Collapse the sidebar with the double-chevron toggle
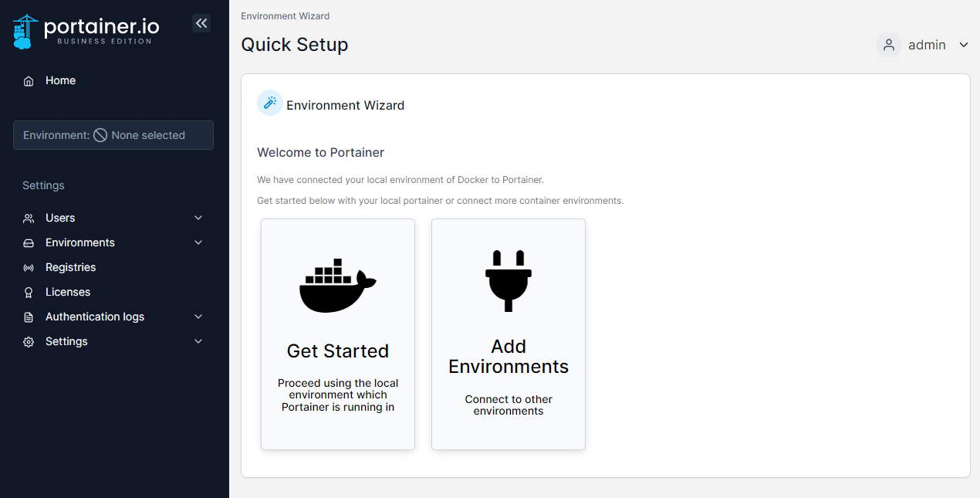This screenshot has width=980, height=498. [201, 23]
